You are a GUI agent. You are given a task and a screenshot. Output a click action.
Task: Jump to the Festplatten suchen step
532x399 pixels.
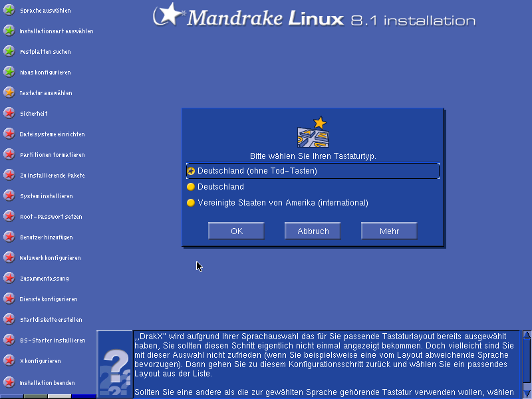pyautogui.click(x=45, y=52)
